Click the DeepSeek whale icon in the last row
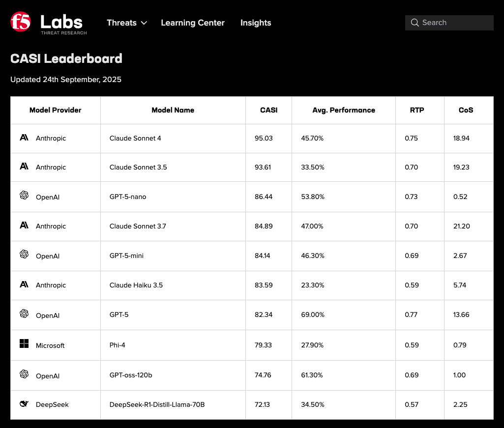The image size is (504, 428). tap(24, 403)
